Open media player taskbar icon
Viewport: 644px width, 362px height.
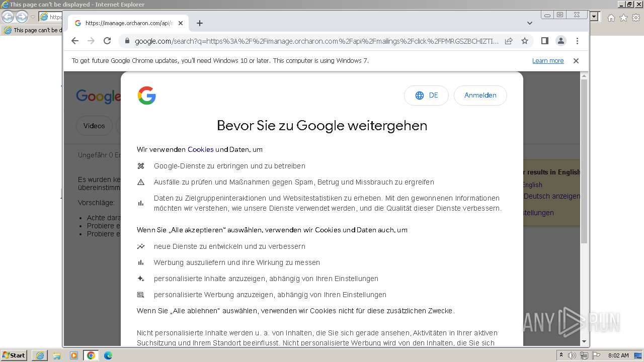[74, 355]
